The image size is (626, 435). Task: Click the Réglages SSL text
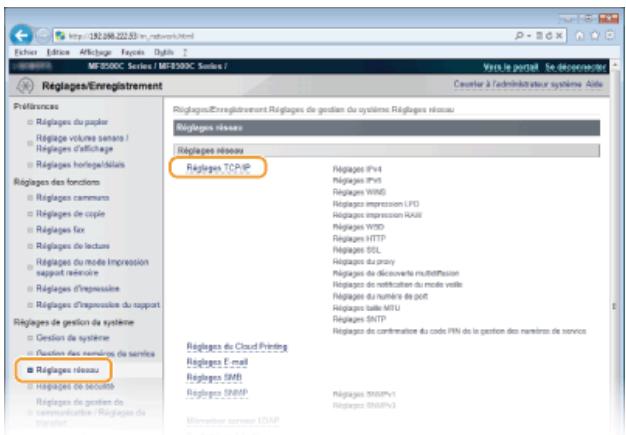[357, 250]
